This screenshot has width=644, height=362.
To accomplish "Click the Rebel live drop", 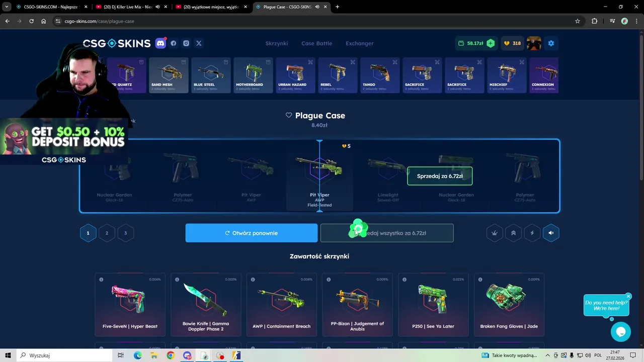I will [x=338, y=75].
